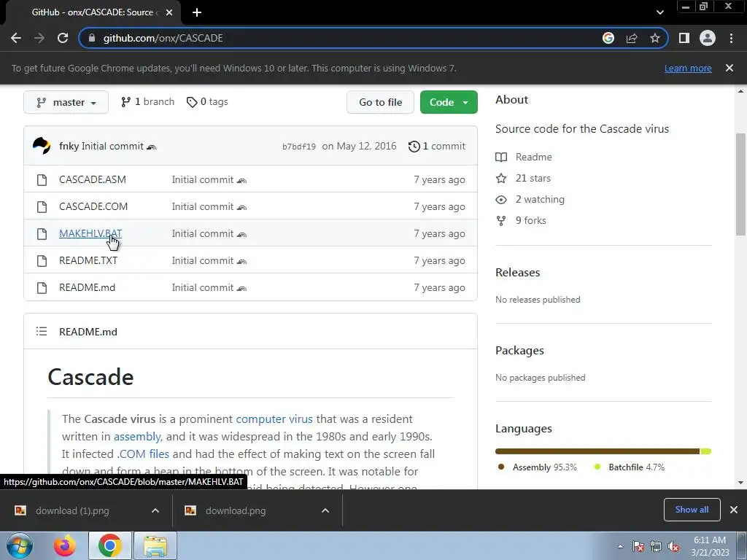Open File Explorer from taskbar
This screenshot has height=560, width=747.
click(155, 545)
